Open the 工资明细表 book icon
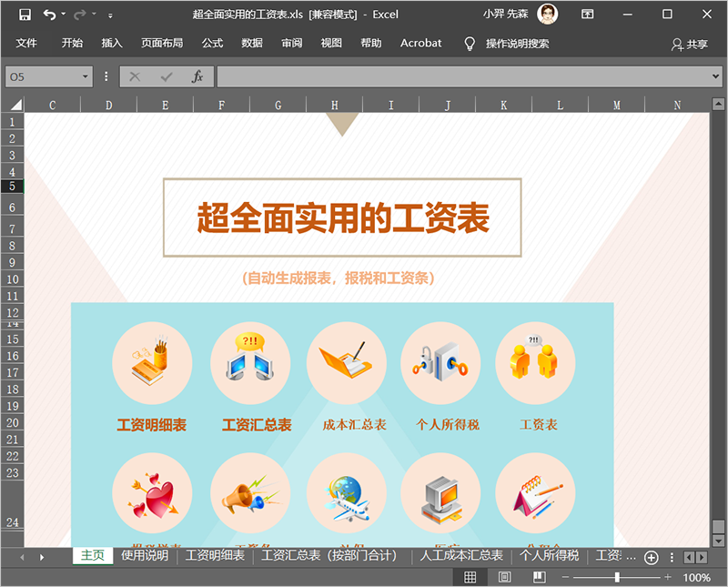 152,363
